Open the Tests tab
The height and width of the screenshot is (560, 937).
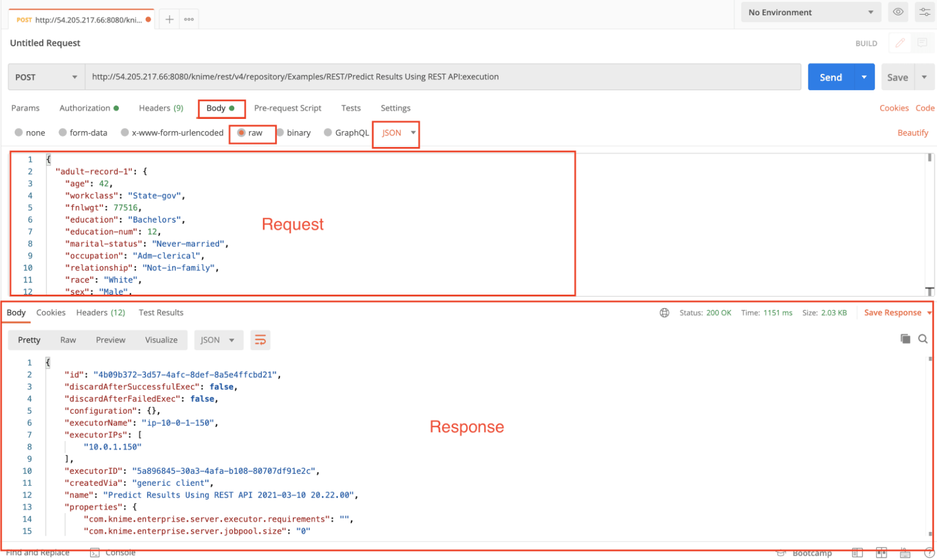tap(351, 108)
